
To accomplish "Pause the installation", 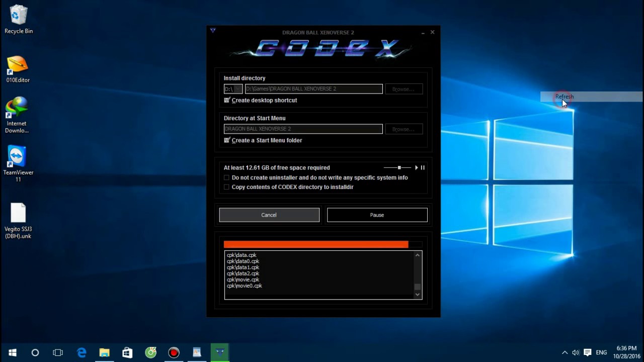I will (x=377, y=215).
